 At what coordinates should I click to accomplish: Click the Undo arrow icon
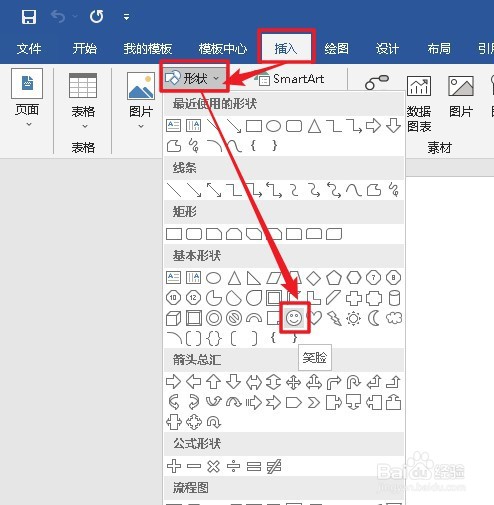click(58, 16)
